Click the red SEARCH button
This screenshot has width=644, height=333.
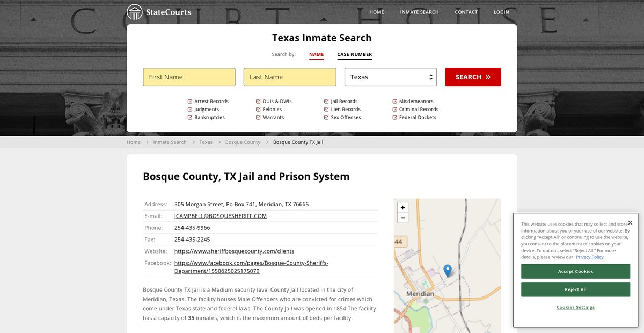point(473,77)
